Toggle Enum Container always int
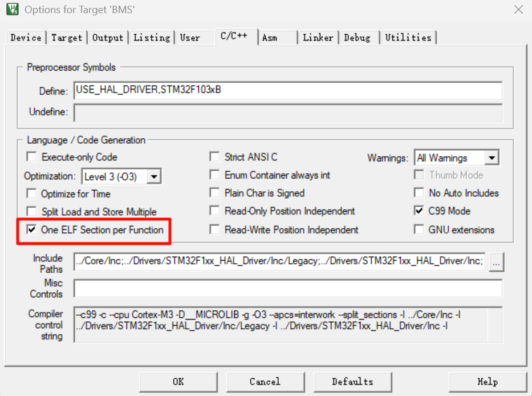The image size is (532, 396). [x=214, y=175]
